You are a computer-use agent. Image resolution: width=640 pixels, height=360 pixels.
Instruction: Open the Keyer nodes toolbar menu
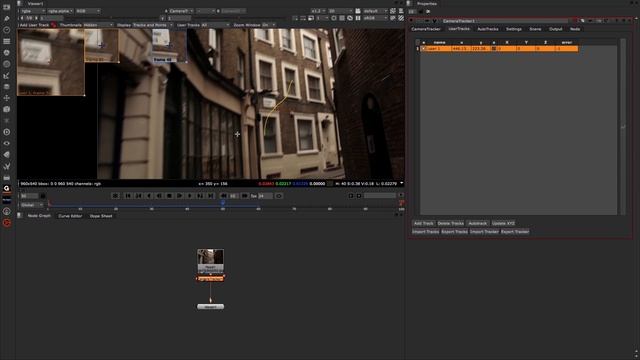[7, 76]
